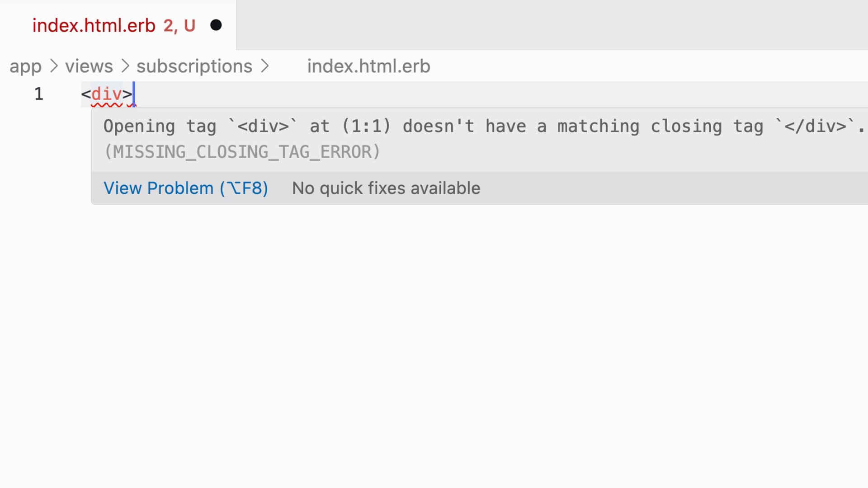868x488 pixels.
Task: Open the 'app' breadcrumb folder
Action: (25, 66)
